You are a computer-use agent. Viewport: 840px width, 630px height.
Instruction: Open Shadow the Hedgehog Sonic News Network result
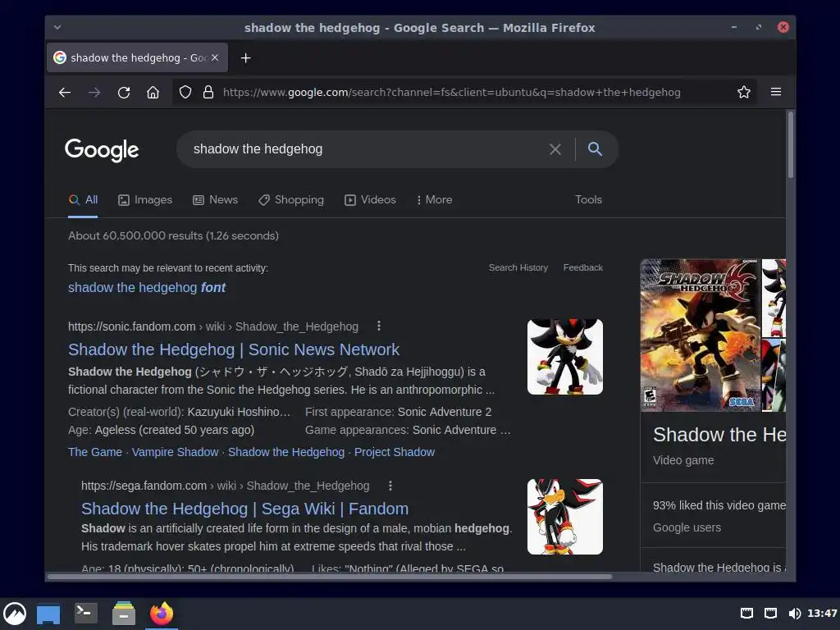[x=234, y=349]
